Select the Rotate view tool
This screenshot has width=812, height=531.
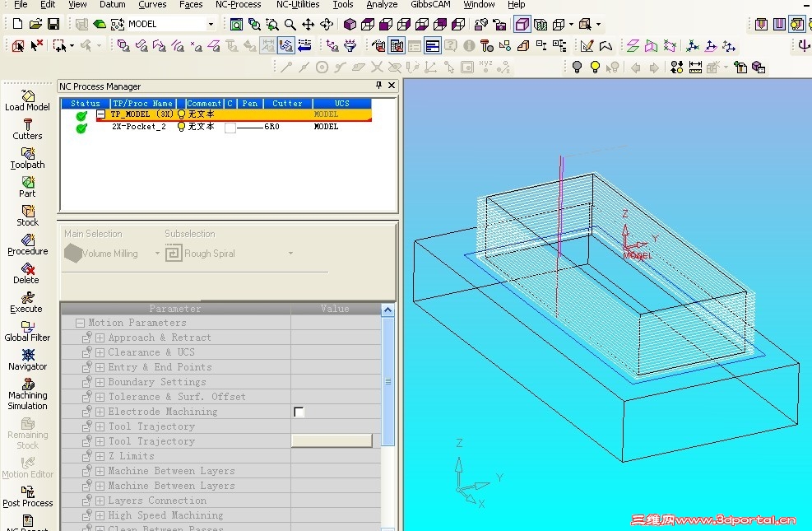click(327, 25)
